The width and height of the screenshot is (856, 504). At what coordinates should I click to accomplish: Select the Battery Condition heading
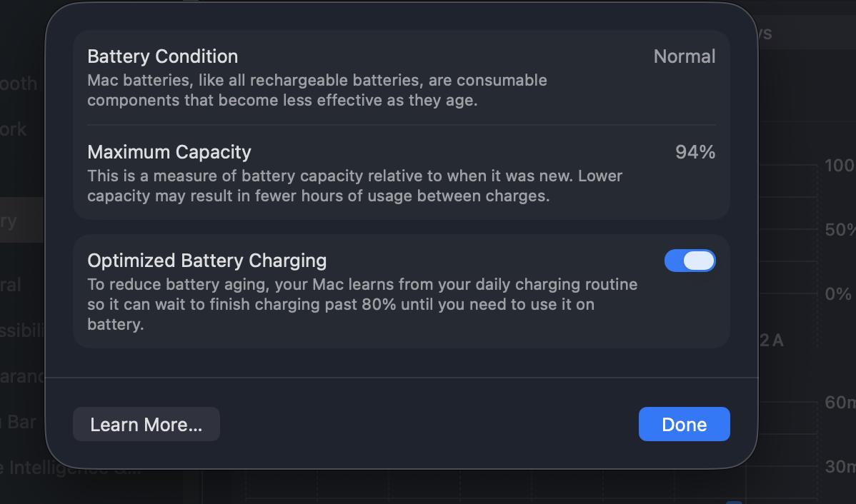pyautogui.click(x=163, y=56)
